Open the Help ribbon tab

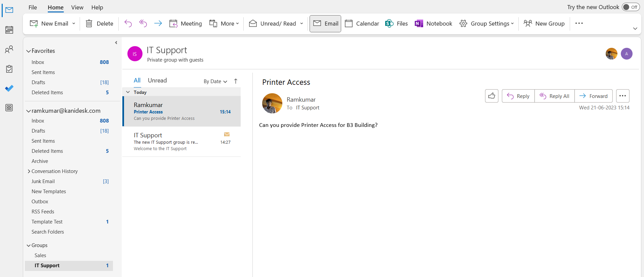(x=97, y=7)
